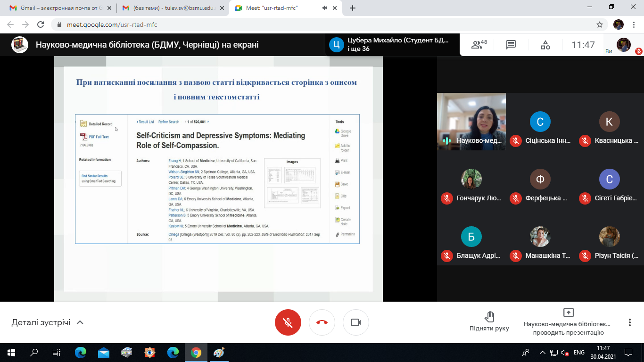Click the address bar with meet.google.com URL

coord(283,25)
